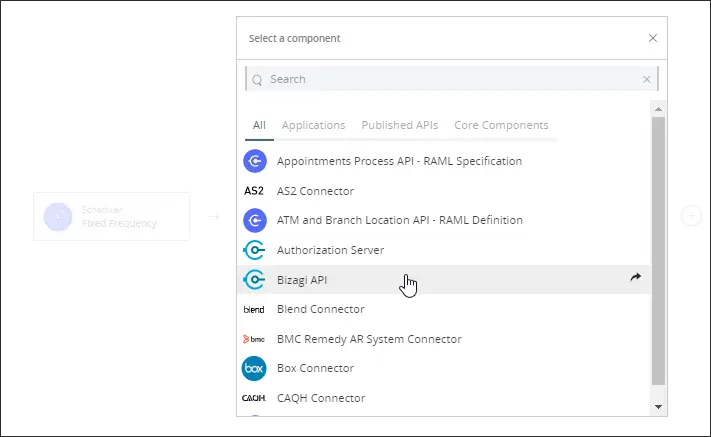711x437 pixels.
Task: Clear the search field with the X icon
Action: (647, 79)
